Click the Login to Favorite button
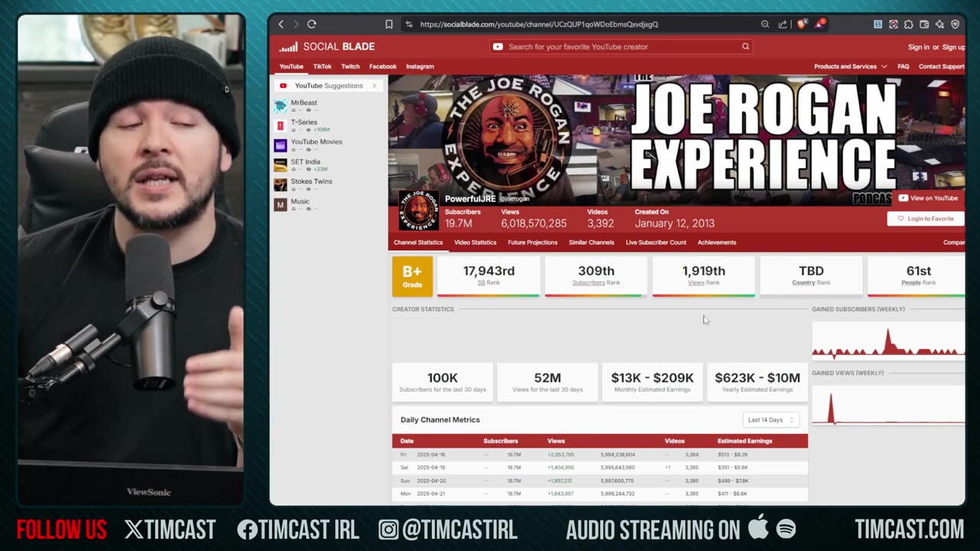This screenshot has height=551, width=980. pos(926,219)
